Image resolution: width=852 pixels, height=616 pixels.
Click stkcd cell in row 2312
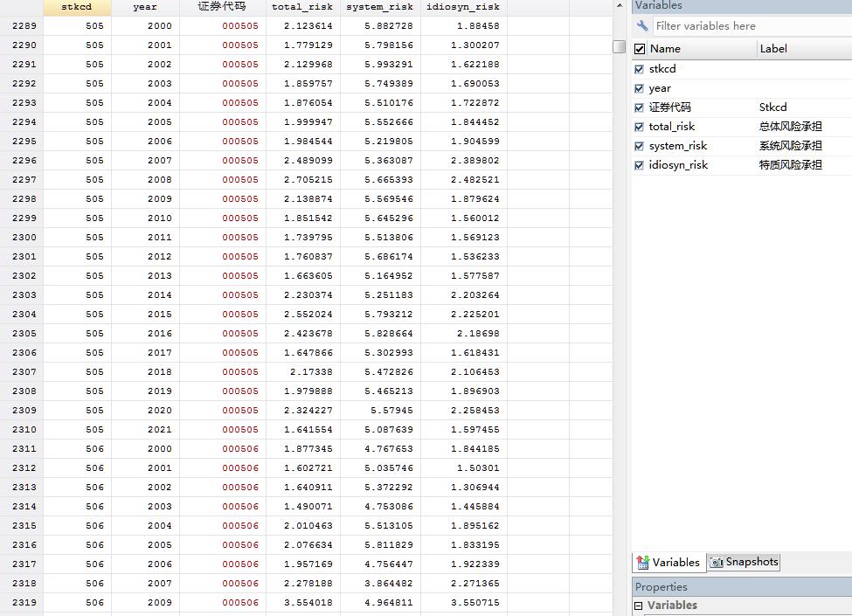(77, 468)
